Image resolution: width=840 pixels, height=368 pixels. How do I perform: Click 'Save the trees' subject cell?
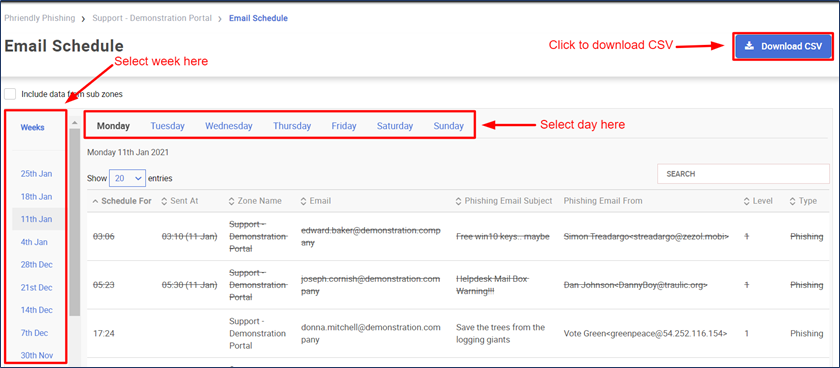tap(500, 333)
